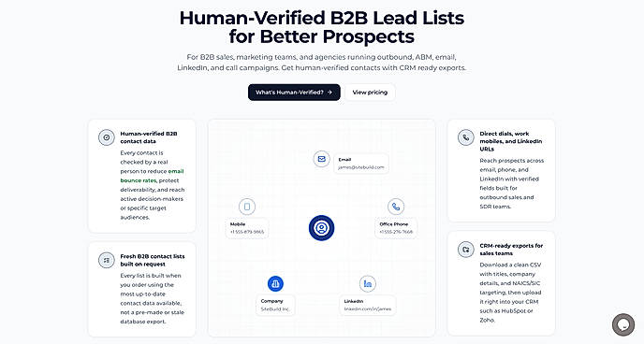This screenshot has height=344, width=644.
Task: Click the Fresh B2B contact lists icon
Action: [107, 261]
